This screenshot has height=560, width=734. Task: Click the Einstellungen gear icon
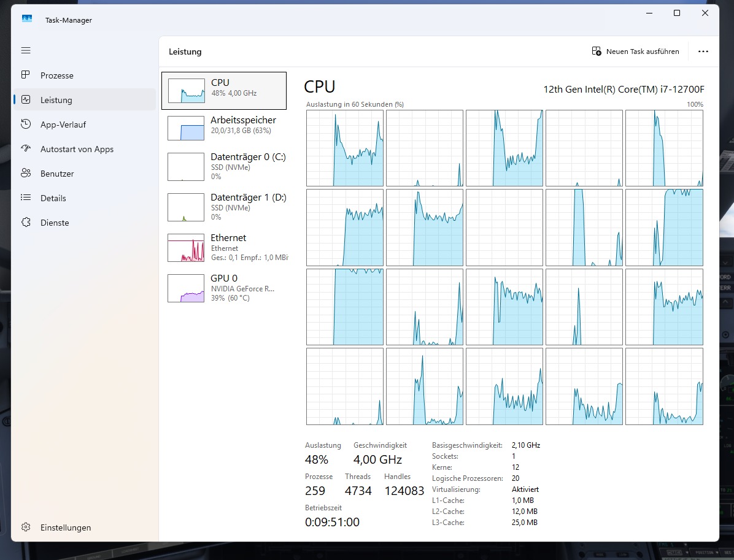coord(26,527)
